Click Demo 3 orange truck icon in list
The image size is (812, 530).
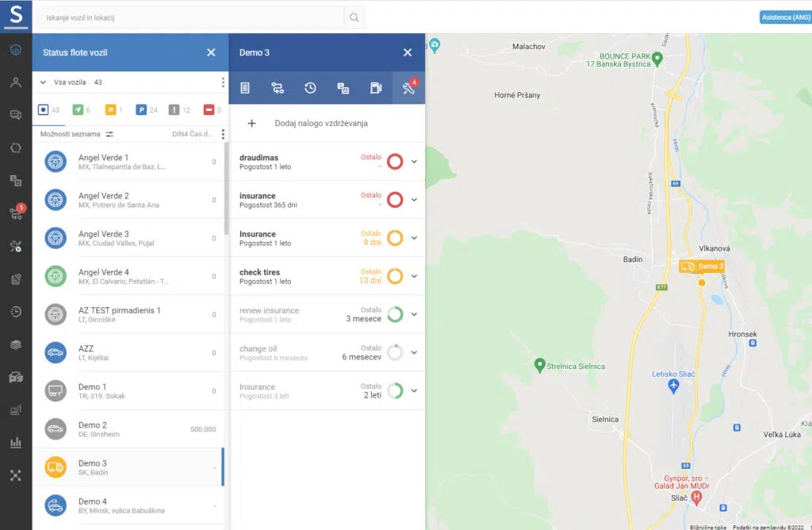(56, 467)
